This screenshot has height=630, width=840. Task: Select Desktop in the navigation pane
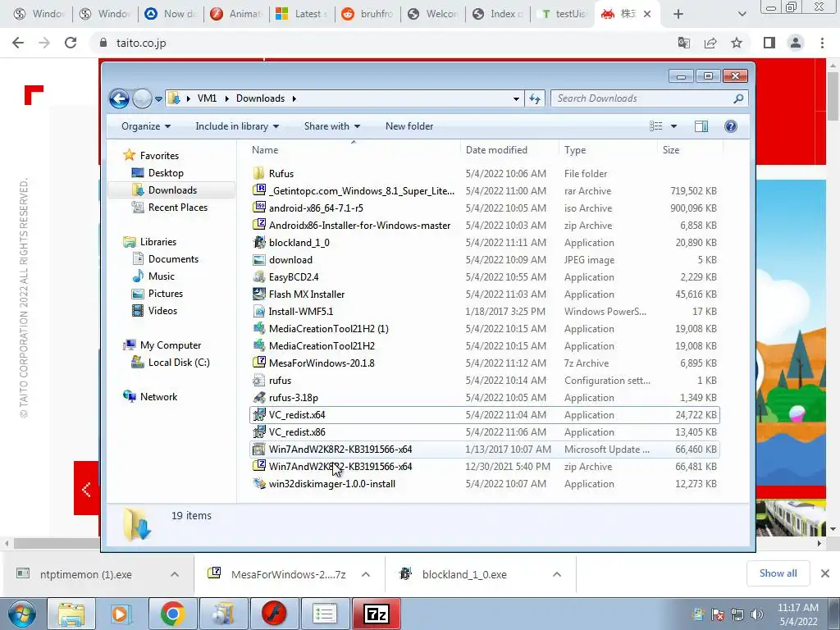(166, 173)
